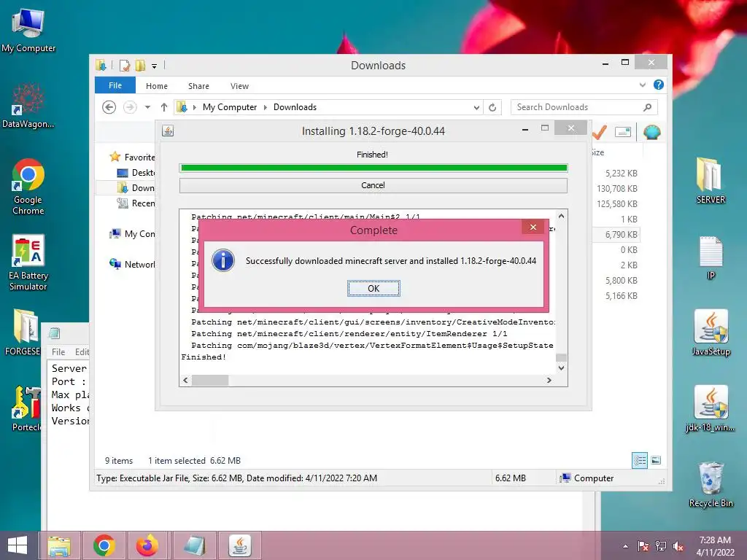Open Java installer from taskbar
This screenshot has height=560, width=747.
(x=239, y=545)
